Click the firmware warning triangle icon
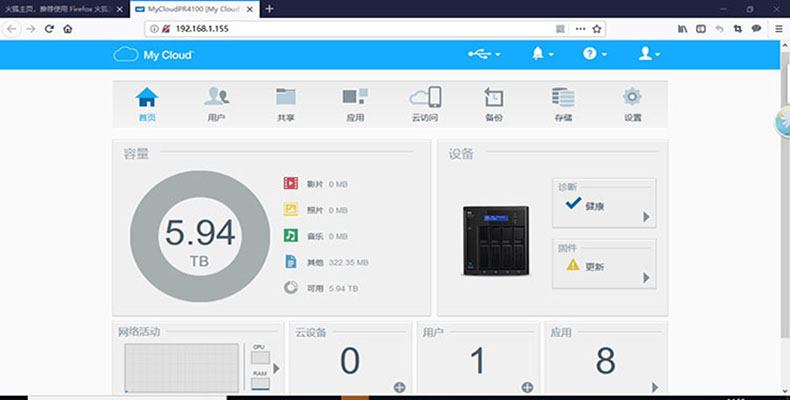Viewport: 790px width, 400px height. 573,264
